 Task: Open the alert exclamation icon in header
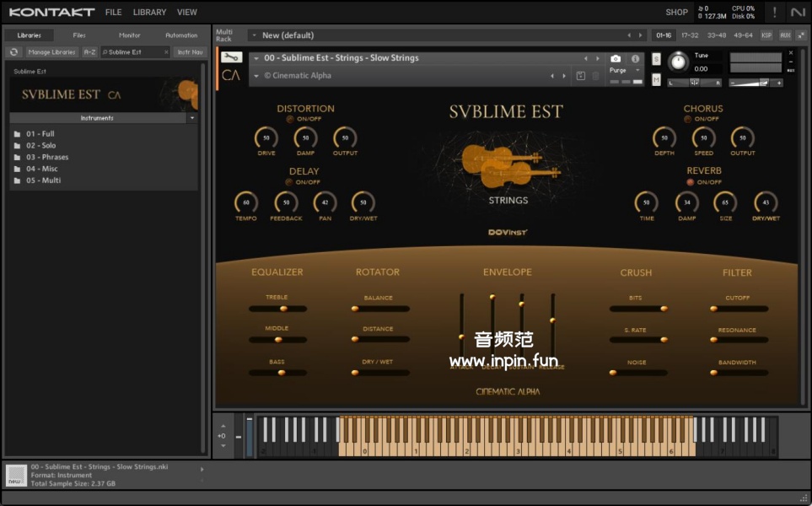click(774, 12)
